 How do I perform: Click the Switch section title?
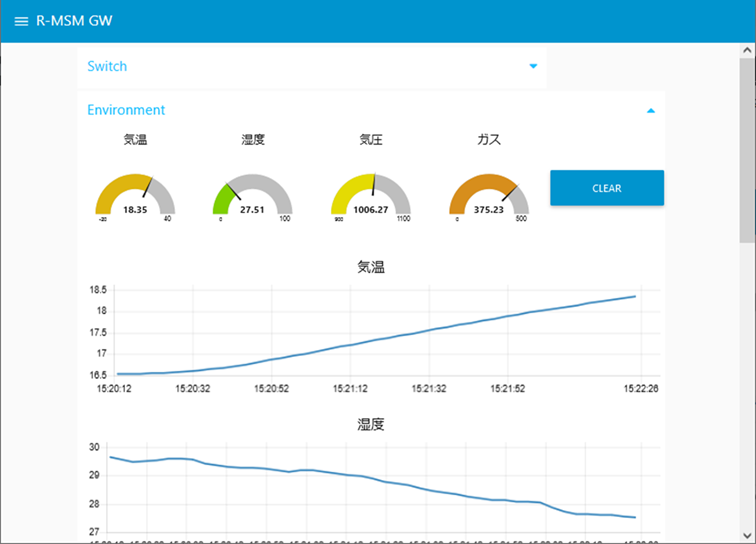(107, 67)
